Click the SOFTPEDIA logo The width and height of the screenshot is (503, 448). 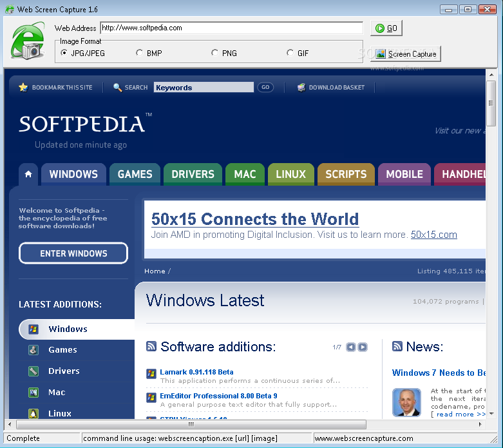click(x=85, y=124)
